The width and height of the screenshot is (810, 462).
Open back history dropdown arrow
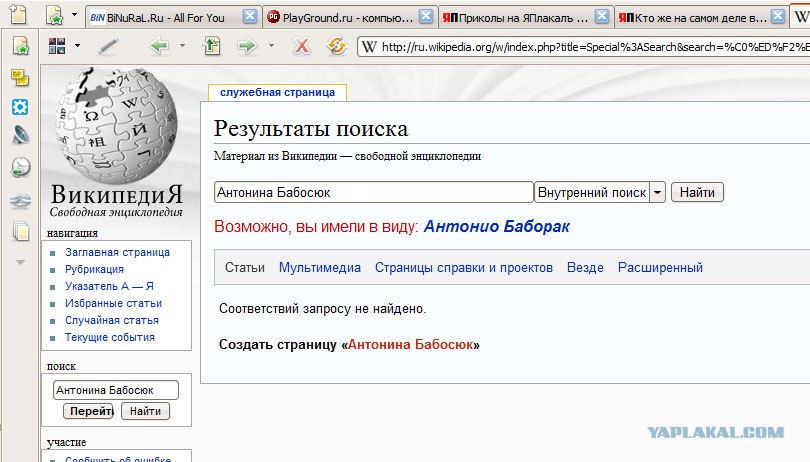click(182, 45)
